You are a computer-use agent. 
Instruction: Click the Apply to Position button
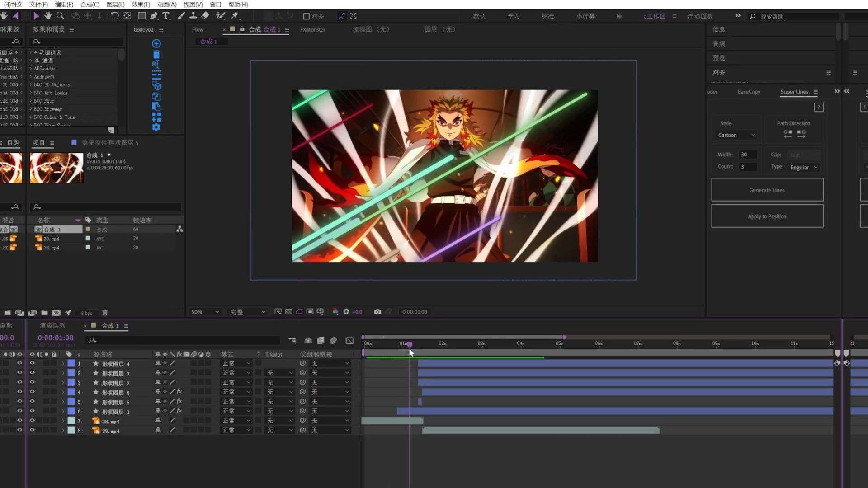[767, 216]
